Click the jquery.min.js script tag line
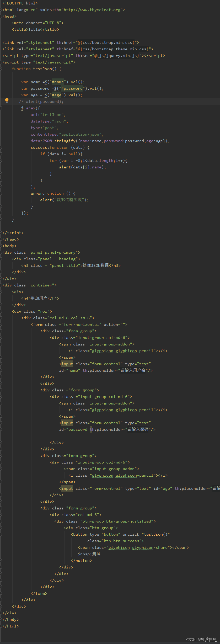Viewport: 220px width, 644px height. click(x=84, y=56)
